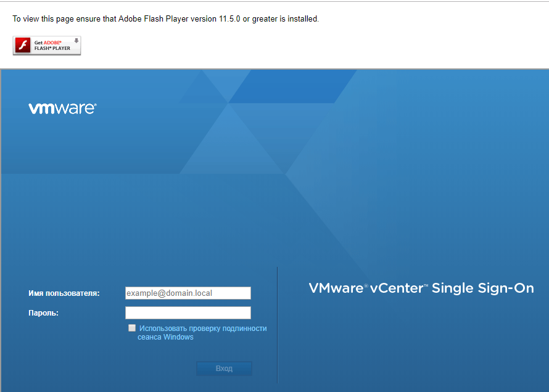
Task: Click the 'Имя пользователя:' label
Action: [64, 293]
